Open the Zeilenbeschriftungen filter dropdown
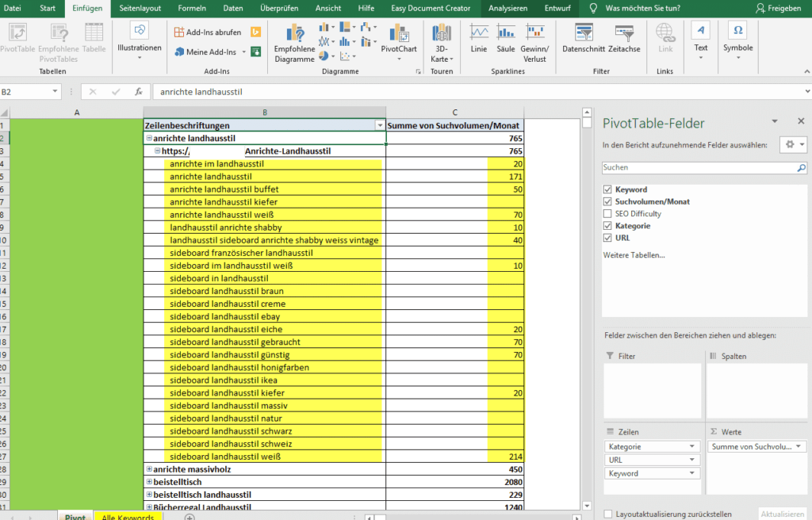 coord(380,125)
